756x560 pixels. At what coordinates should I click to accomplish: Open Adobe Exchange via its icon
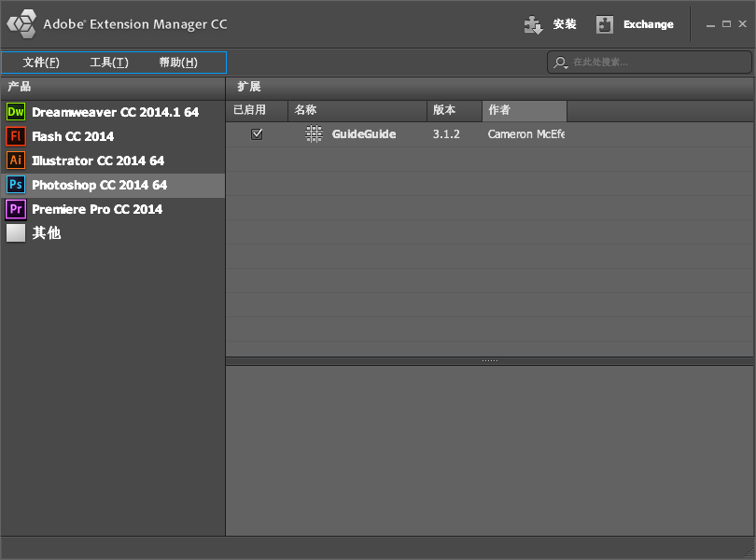pos(604,24)
